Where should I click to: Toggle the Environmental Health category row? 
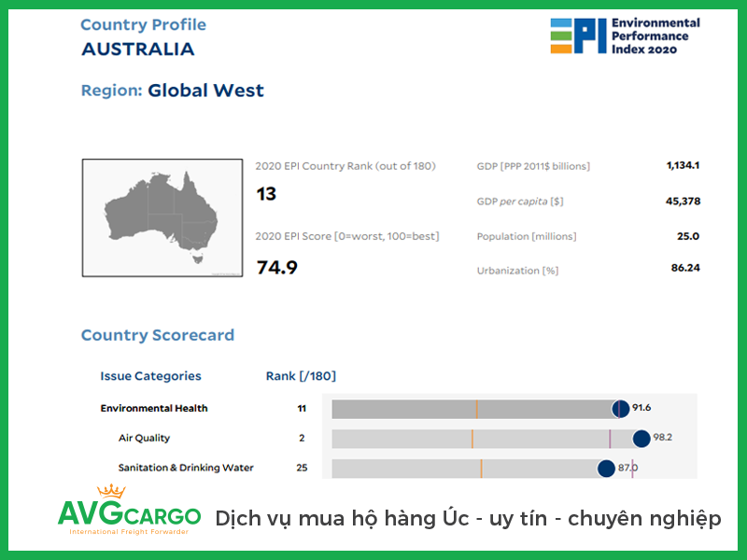click(x=154, y=408)
